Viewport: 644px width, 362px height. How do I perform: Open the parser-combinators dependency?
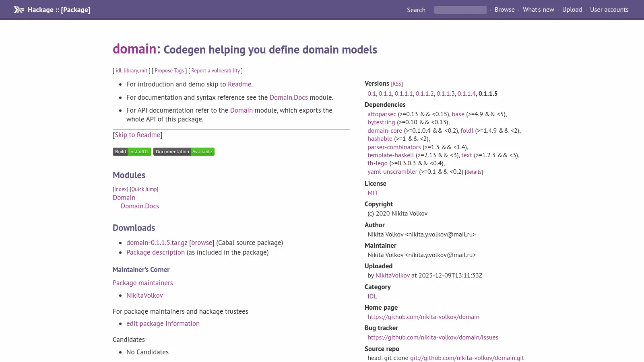point(394,147)
